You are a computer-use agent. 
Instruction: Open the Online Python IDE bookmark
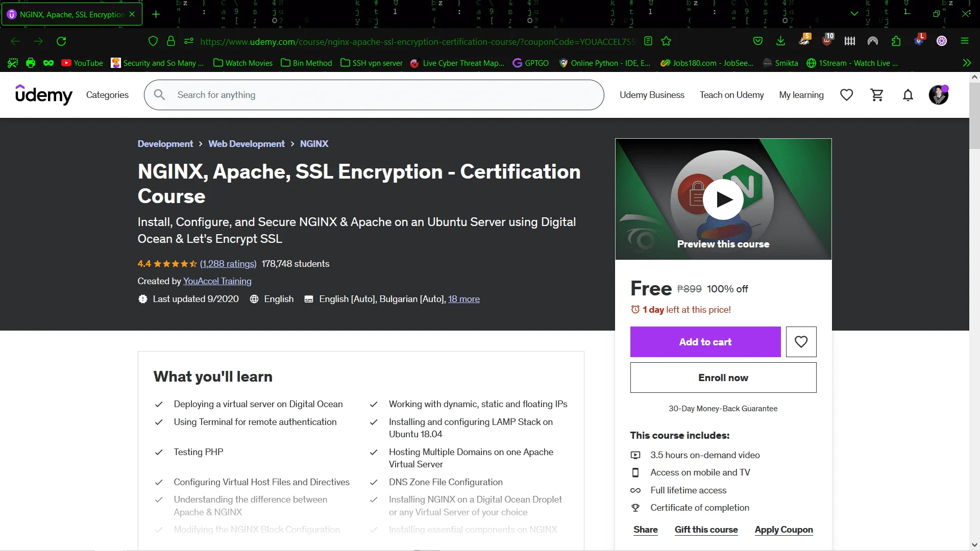point(605,63)
